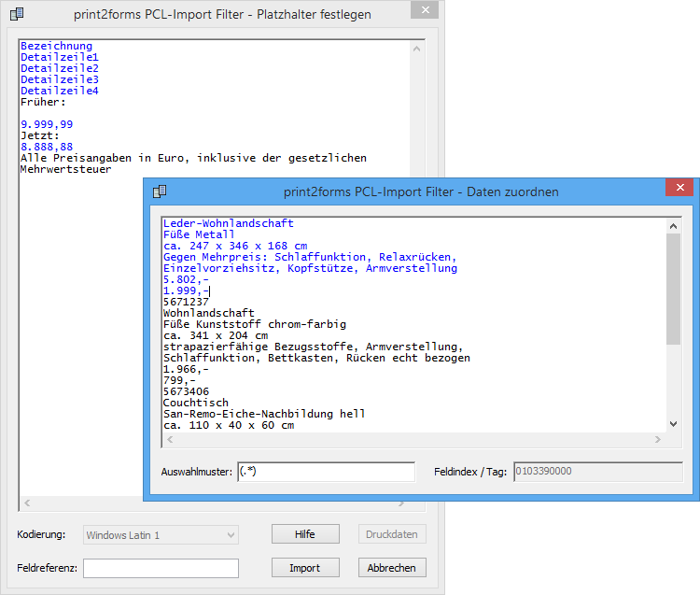Viewport: 700px width, 595px height.
Task: Close the Platzhalter festlegen window
Action: (424, 11)
